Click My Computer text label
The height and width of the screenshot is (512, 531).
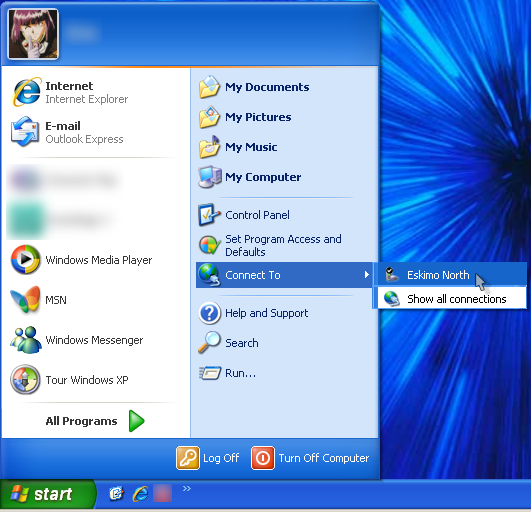point(263,177)
